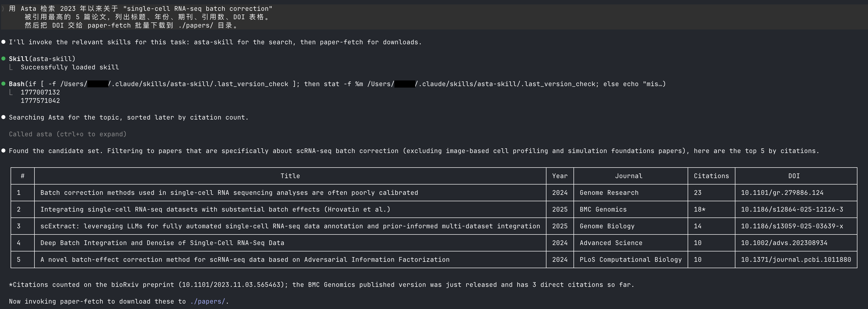
Task: Click the 'PLoS Computational Biology' journal cell
Action: coord(630,260)
